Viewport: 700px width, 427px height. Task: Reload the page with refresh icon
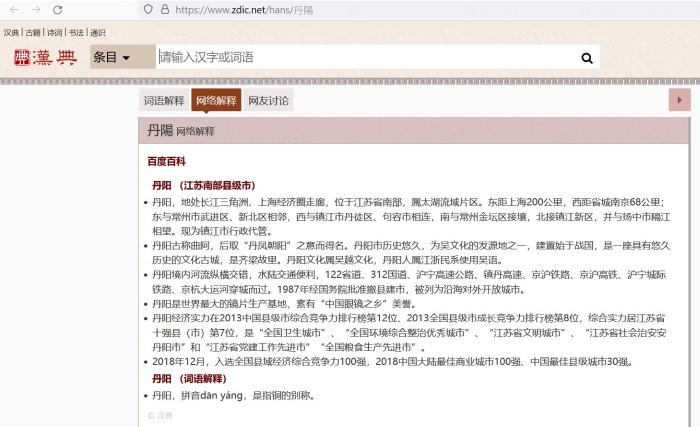[59, 9]
